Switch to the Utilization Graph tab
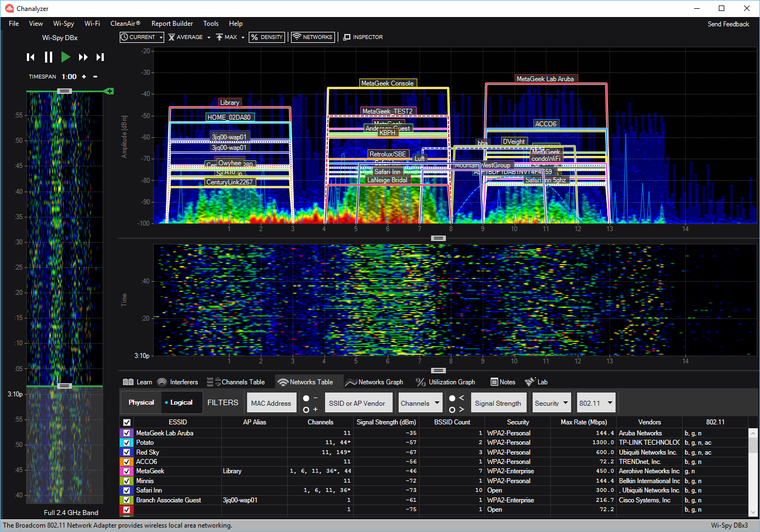 point(445,382)
